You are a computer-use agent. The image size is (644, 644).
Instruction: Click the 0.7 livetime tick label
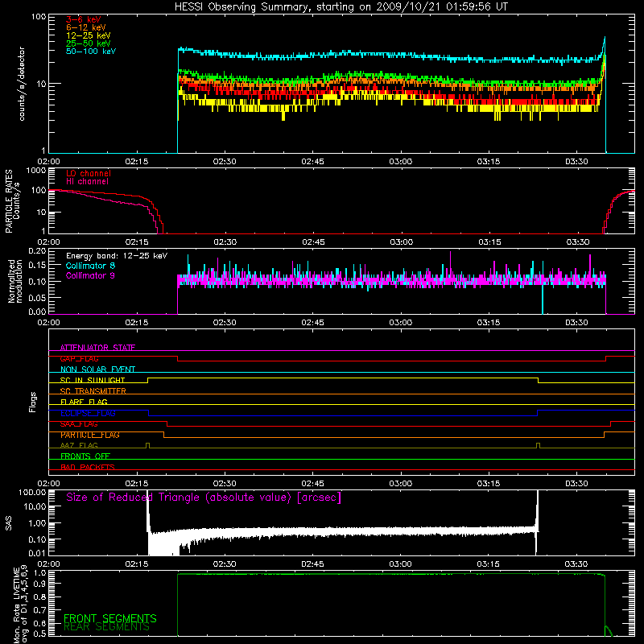[40, 609]
